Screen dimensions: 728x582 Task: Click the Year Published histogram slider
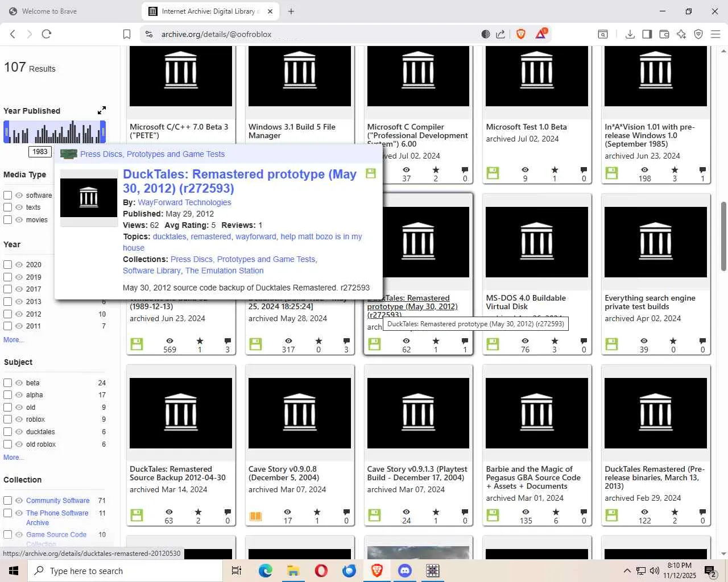coord(55,132)
